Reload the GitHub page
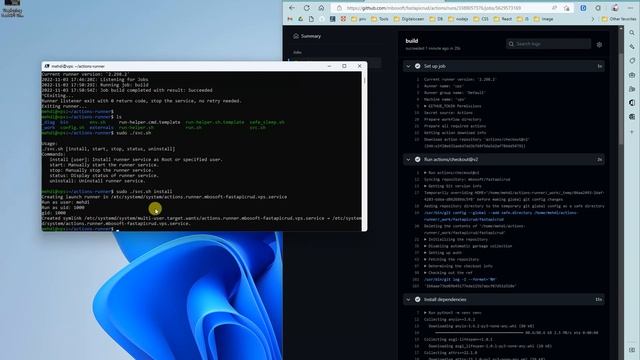The width and height of the screenshot is (640, 360). [307, 8]
